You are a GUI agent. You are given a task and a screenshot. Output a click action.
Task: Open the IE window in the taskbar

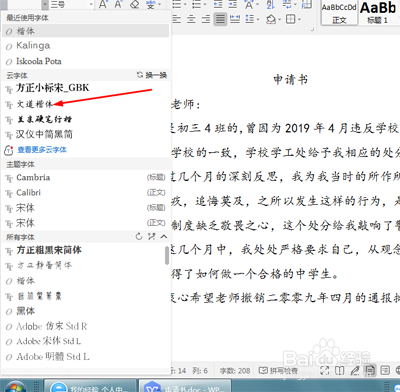(90, 386)
